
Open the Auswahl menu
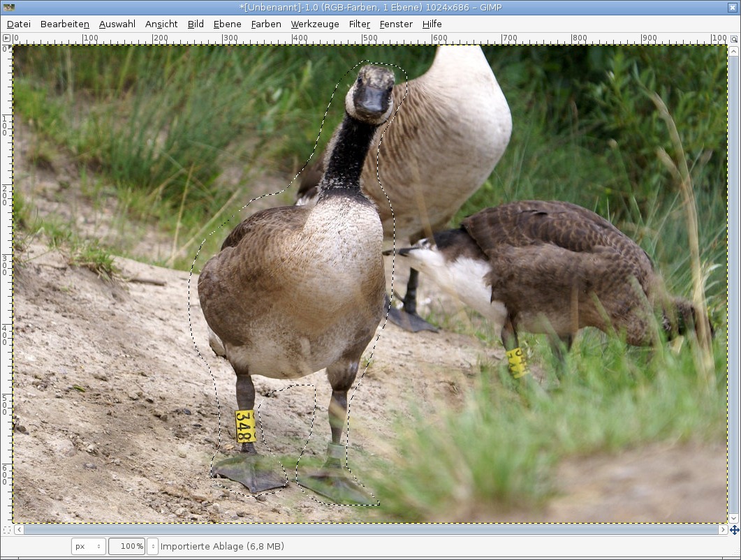[x=117, y=24]
